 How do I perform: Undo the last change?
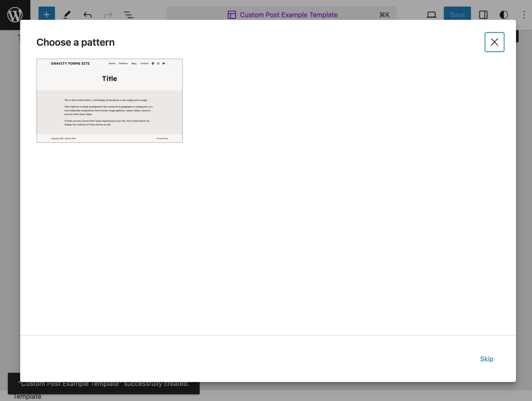tap(87, 15)
